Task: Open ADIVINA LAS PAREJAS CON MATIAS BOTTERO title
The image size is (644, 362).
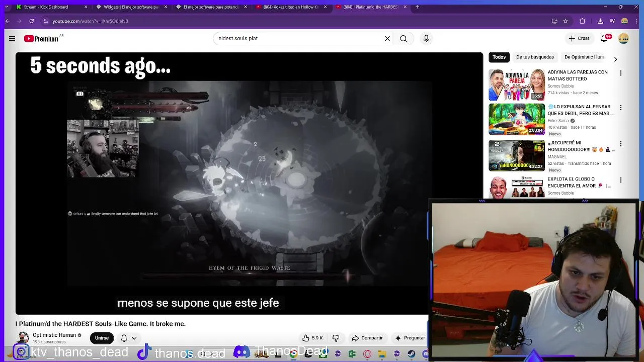Action: pyautogui.click(x=578, y=75)
